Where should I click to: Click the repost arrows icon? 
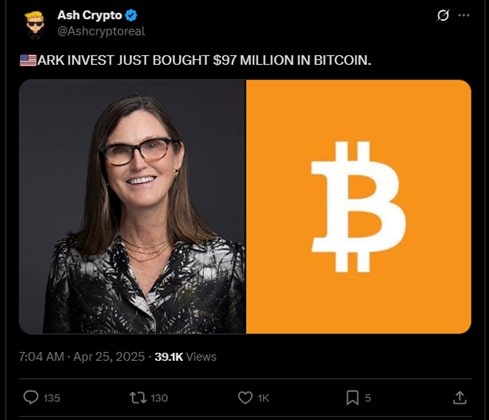[x=138, y=398]
